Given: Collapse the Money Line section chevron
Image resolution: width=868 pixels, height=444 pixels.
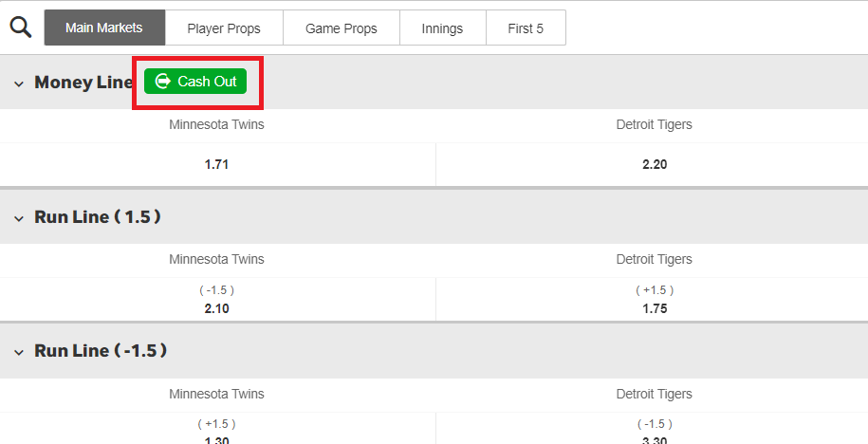Looking at the screenshot, I should (19, 84).
